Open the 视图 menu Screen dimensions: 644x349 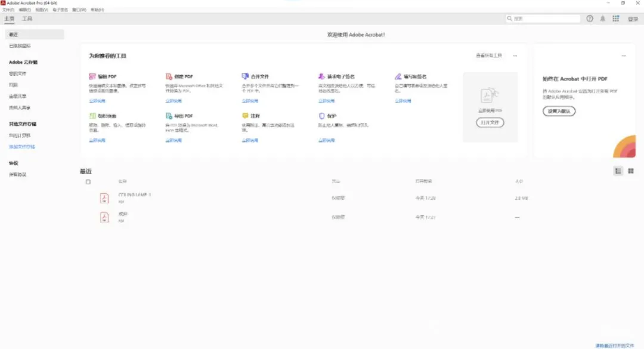pos(42,10)
